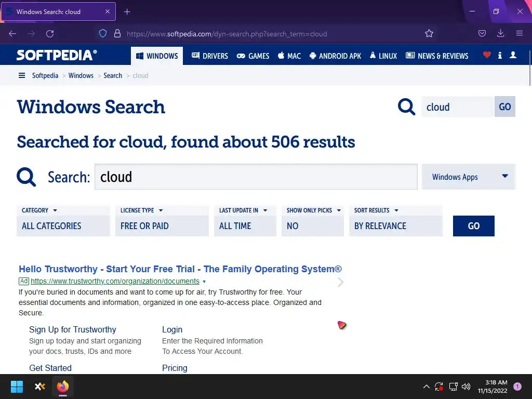Expand the Windows Apps dropdown
Viewport: 532px width, 399px height.
[469, 177]
